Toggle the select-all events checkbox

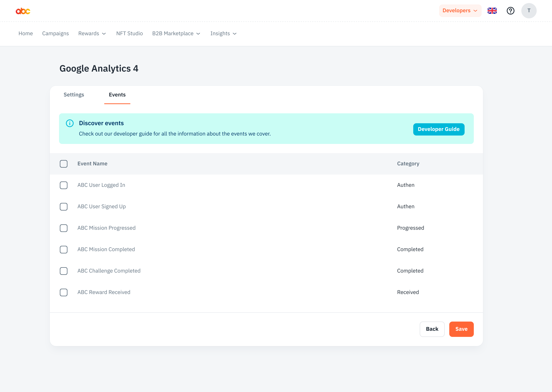(64, 164)
